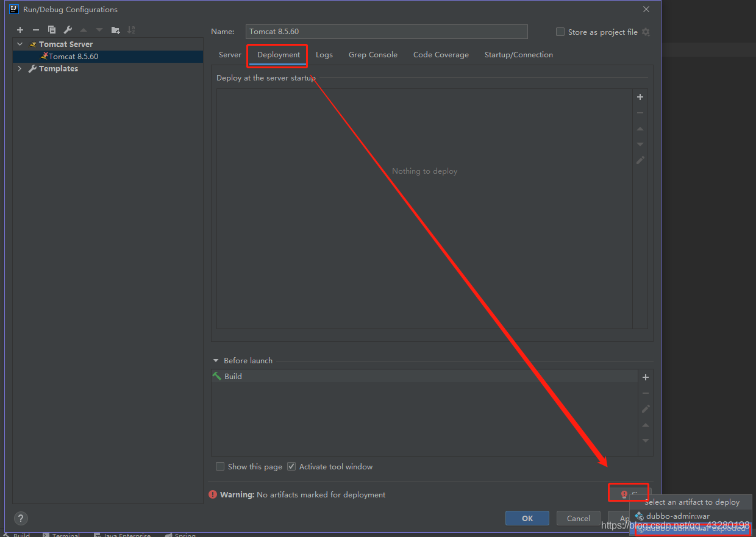Remove deployment entry with the minus icon
756x537 pixels.
[640, 113]
